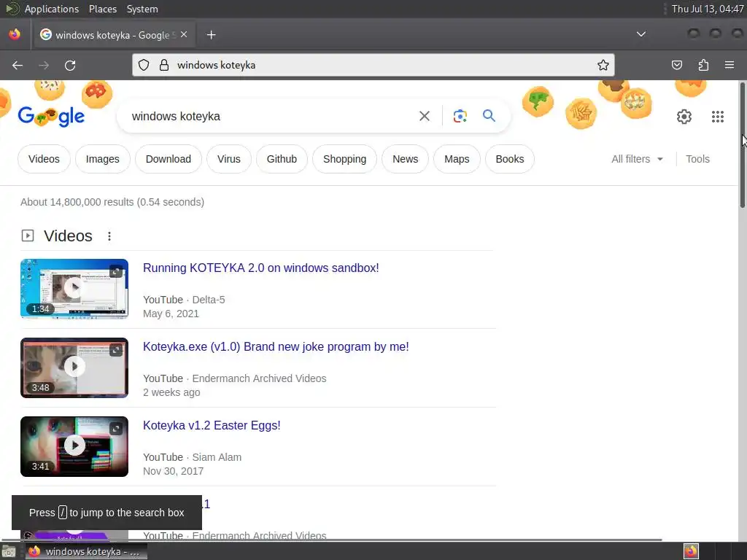
Task: Click the Firefox icon in bottom panel tray
Action: 691,551
